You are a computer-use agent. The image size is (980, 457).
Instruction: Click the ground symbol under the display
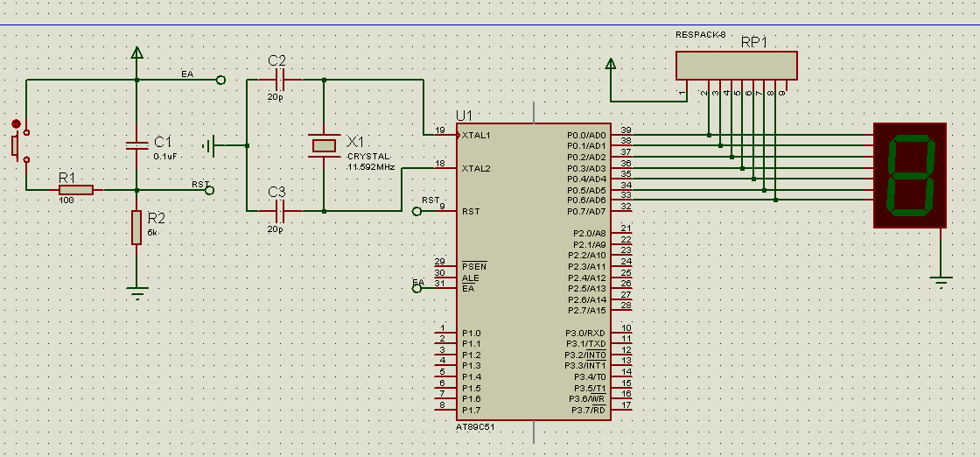pos(941,281)
